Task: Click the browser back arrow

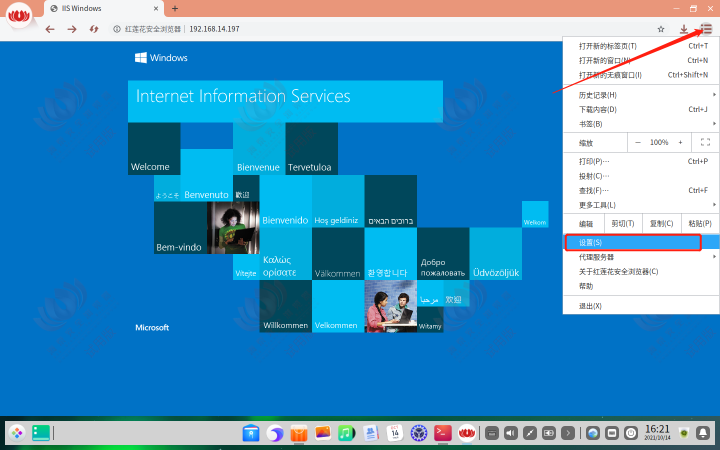Action: [50, 29]
